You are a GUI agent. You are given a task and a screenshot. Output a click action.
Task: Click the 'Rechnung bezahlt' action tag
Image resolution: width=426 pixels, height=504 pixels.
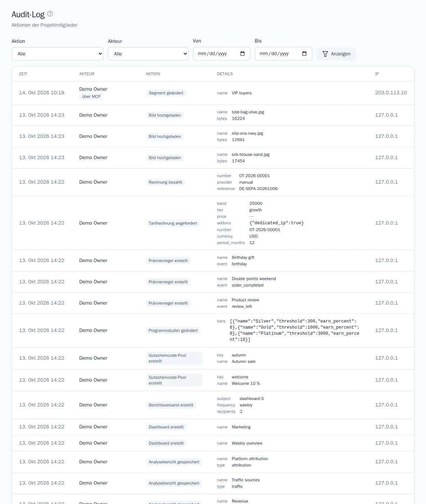pos(166,182)
